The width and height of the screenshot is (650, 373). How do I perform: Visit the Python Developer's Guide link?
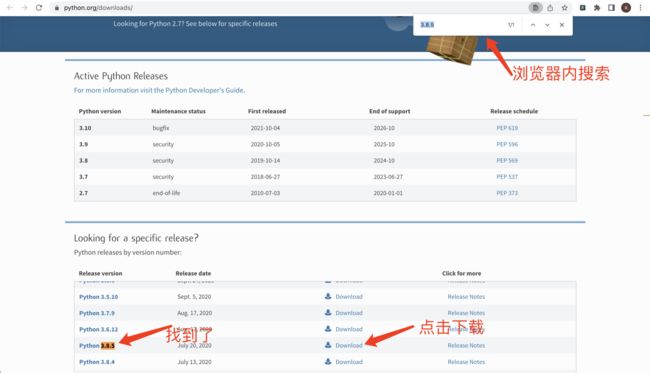159,90
